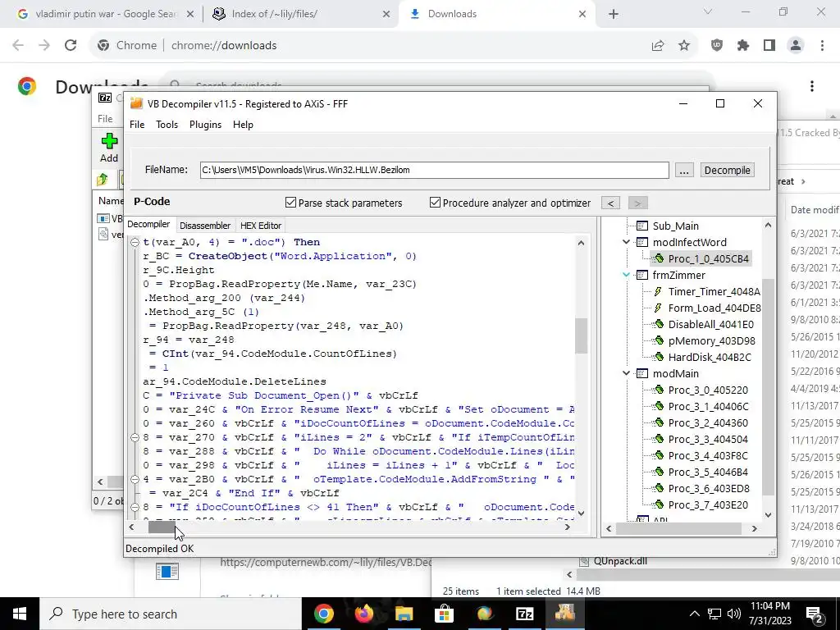The image size is (840, 630).
Task: Open the Downloads page three-dot menu
Action: (x=812, y=86)
